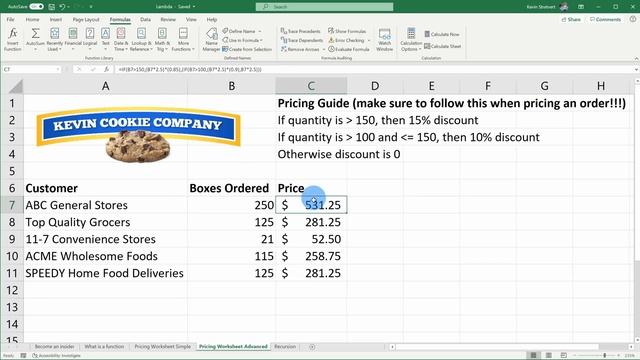Viewport: 640px width, 360px height.
Task: Click Trace Dependents
Action: (302, 40)
